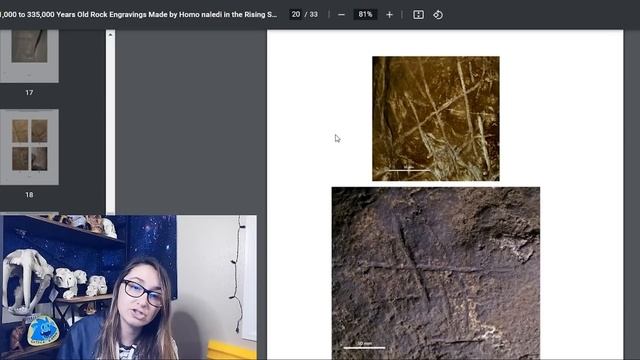The image size is (640, 360).
Task: Click the thumbnail panel scrollbar track
Action: coord(110,127)
